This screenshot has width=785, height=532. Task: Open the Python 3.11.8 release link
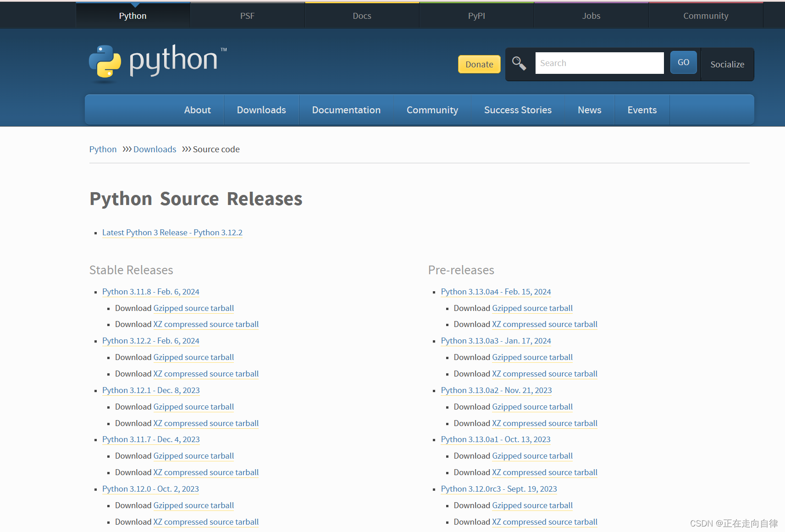150,292
